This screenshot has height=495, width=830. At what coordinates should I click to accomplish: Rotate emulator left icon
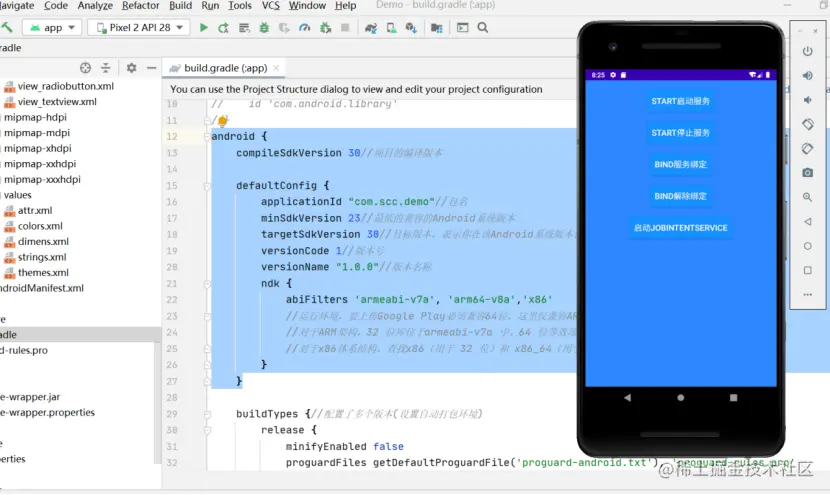click(x=807, y=124)
